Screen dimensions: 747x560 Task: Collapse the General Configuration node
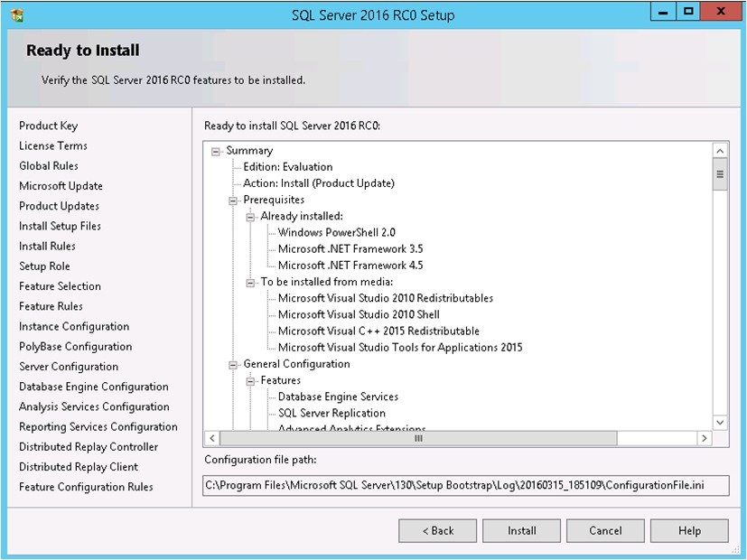(x=233, y=366)
